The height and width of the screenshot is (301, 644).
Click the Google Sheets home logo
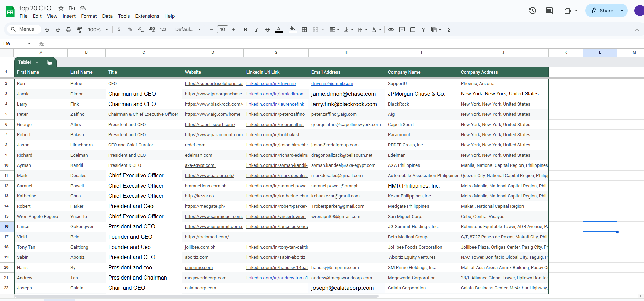click(x=10, y=12)
